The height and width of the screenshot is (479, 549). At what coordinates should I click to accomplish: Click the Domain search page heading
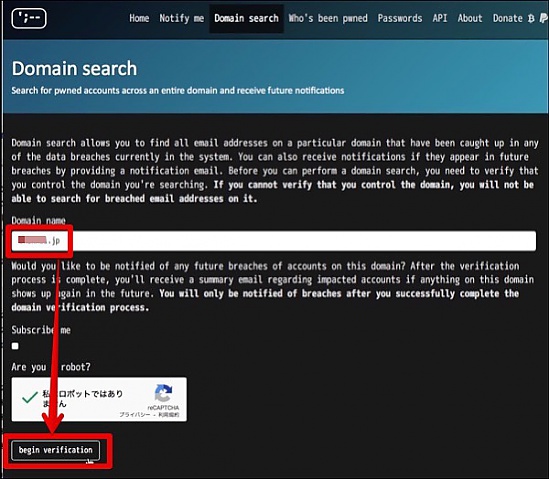[74, 69]
